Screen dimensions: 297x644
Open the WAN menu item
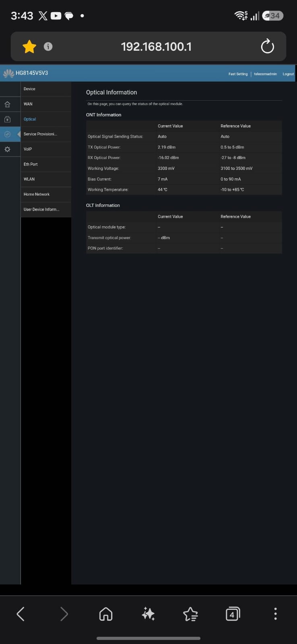[x=46, y=104]
